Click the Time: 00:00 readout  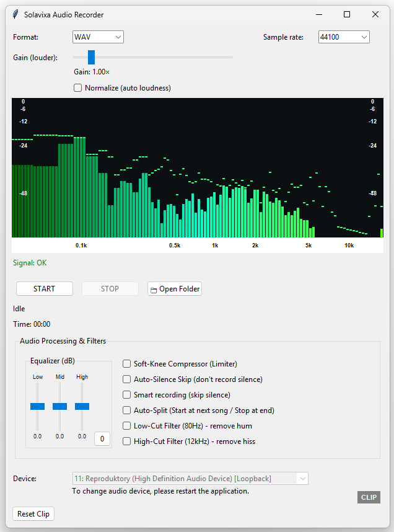point(32,324)
